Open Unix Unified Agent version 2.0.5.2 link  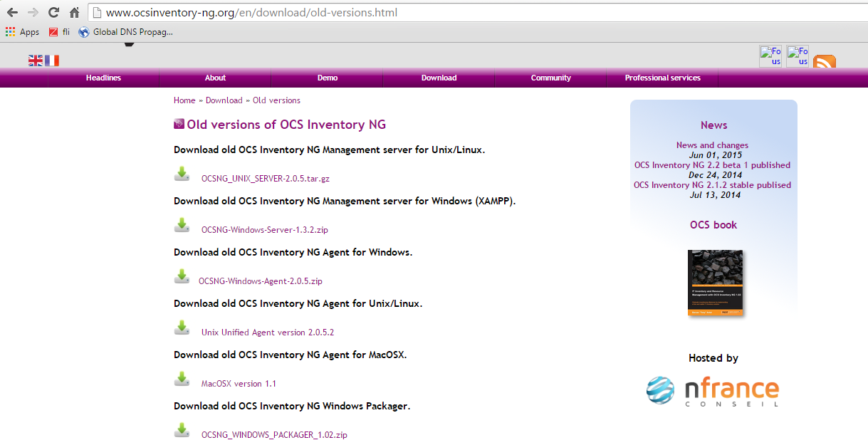[267, 333]
